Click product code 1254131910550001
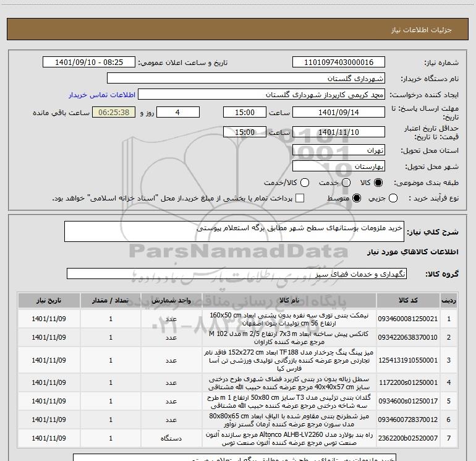The height and width of the screenshot is (461, 476). 408,360
